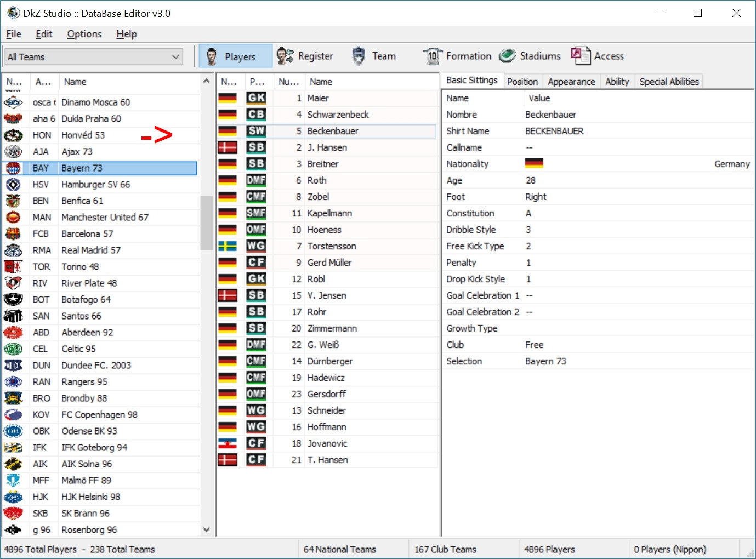Open the Edit menu
This screenshot has height=559, width=756.
[x=44, y=34]
